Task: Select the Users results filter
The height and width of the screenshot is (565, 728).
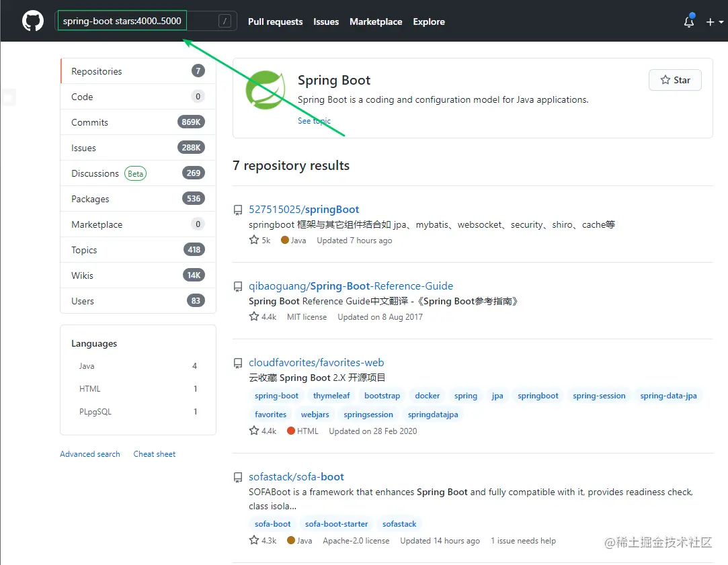Action: [138, 300]
